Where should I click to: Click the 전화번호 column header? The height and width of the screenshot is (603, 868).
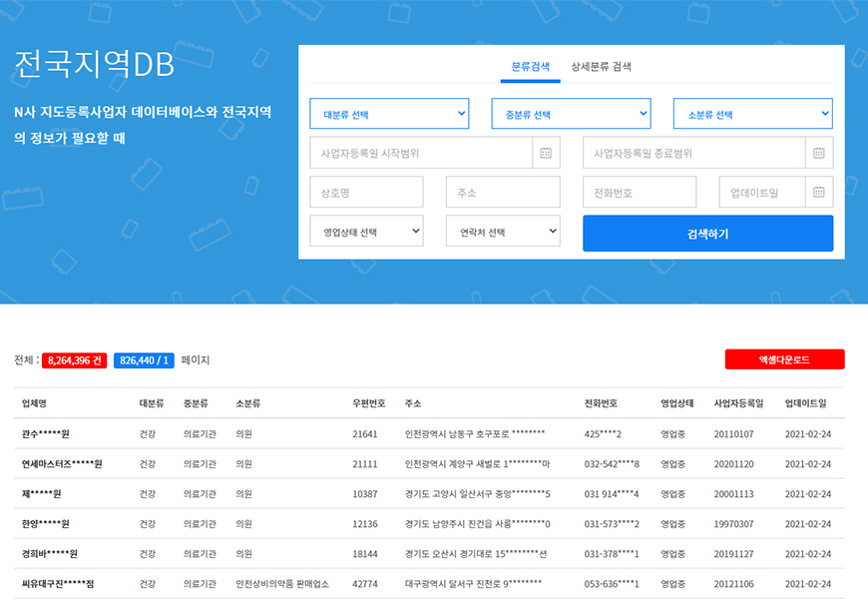(x=601, y=403)
